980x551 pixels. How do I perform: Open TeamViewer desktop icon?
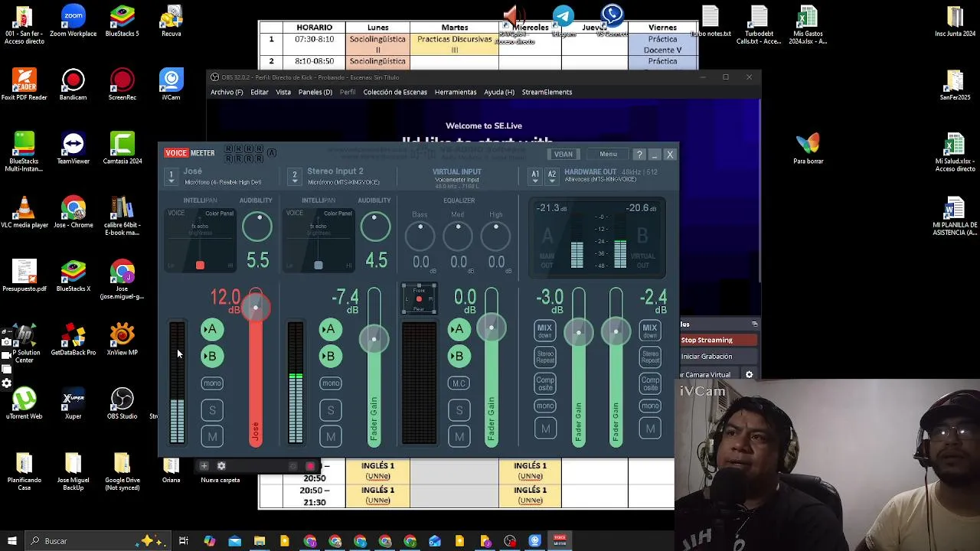73,148
